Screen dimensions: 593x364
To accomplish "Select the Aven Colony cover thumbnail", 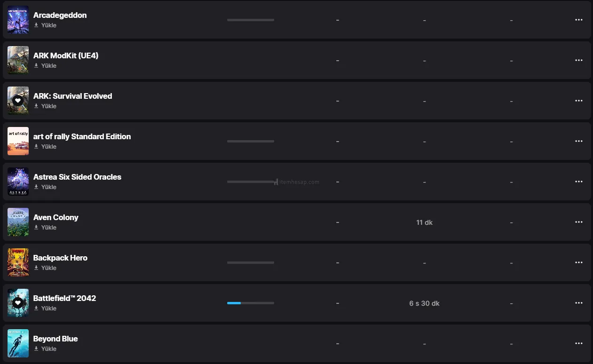I will click(18, 222).
